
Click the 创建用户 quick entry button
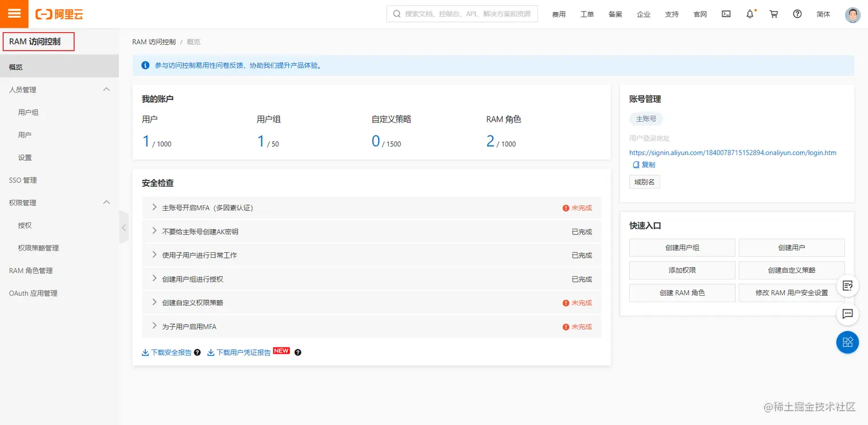pyautogui.click(x=792, y=248)
